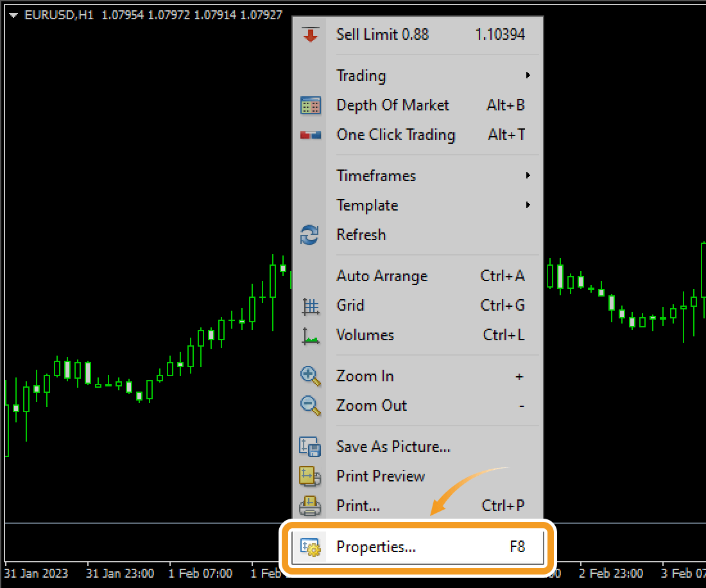This screenshot has width=706, height=588.
Task: Click the Save As Picture icon
Action: coord(310,447)
